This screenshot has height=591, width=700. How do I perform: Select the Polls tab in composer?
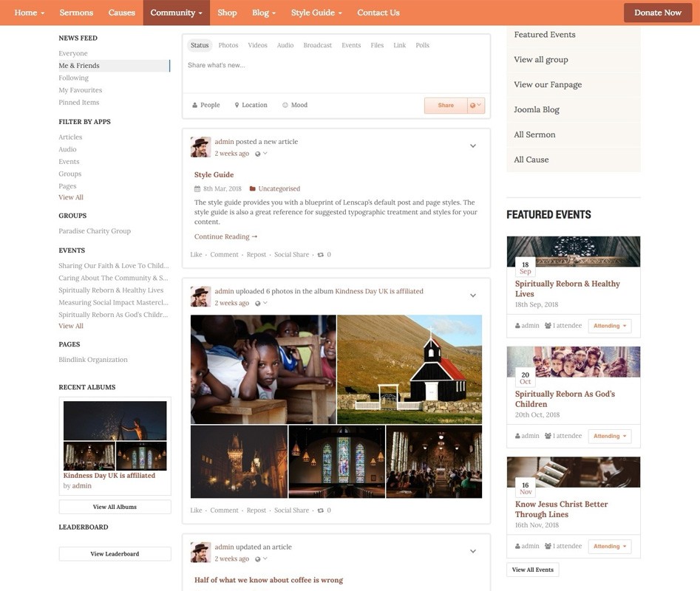click(x=422, y=46)
